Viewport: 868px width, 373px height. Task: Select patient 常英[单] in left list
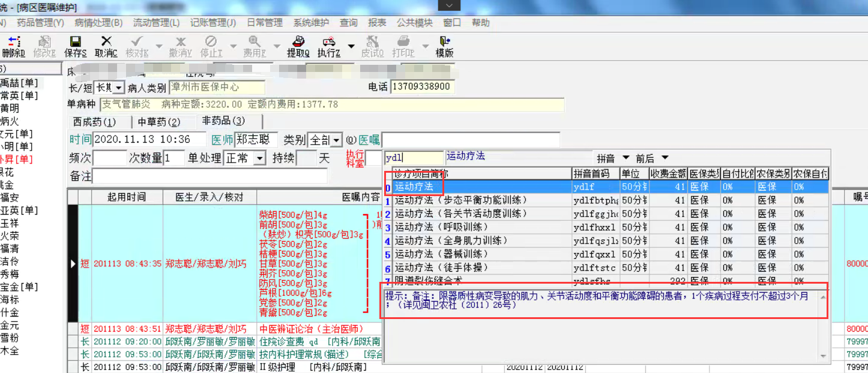click(x=19, y=96)
